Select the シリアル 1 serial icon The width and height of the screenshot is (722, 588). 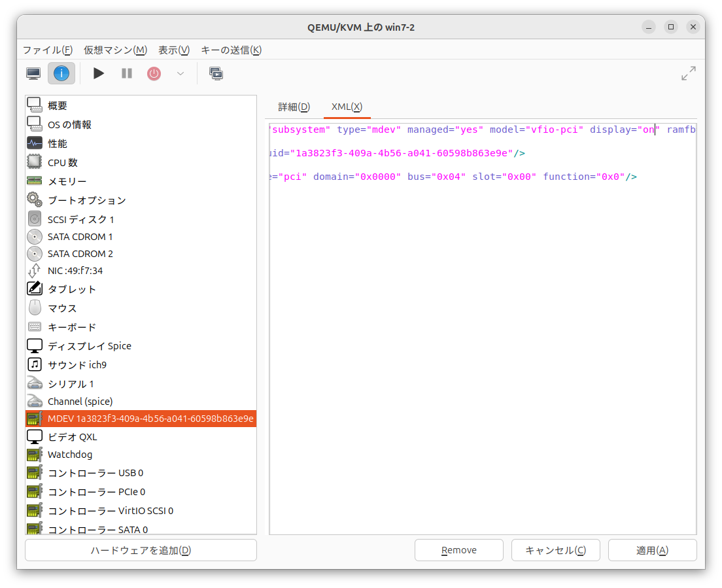point(35,383)
